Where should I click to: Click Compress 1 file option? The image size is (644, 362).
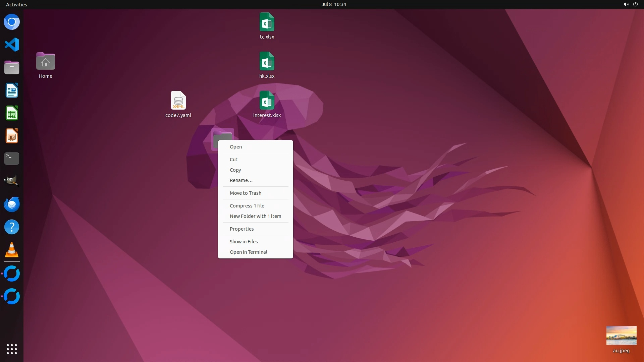[247, 206]
